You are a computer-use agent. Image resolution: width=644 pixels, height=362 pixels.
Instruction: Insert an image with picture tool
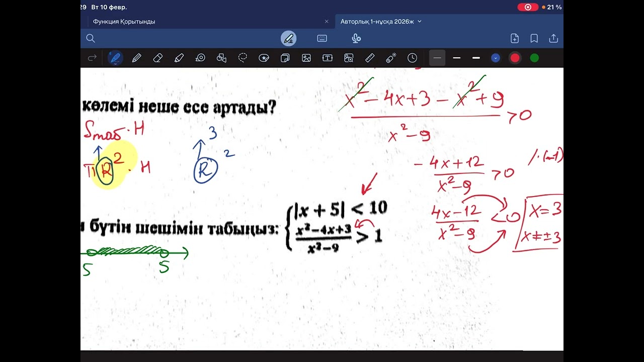tap(306, 58)
